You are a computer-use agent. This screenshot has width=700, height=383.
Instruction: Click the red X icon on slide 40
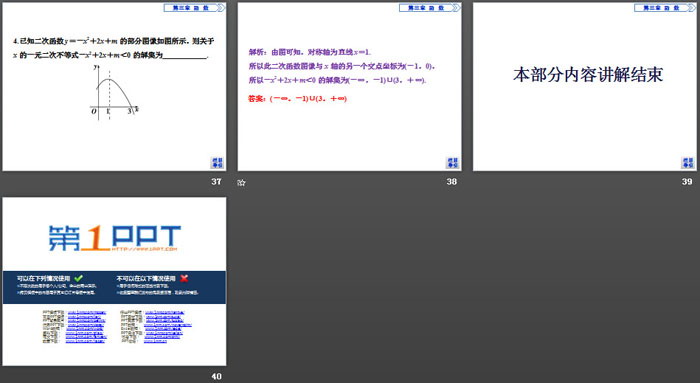(x=184, y=278)
